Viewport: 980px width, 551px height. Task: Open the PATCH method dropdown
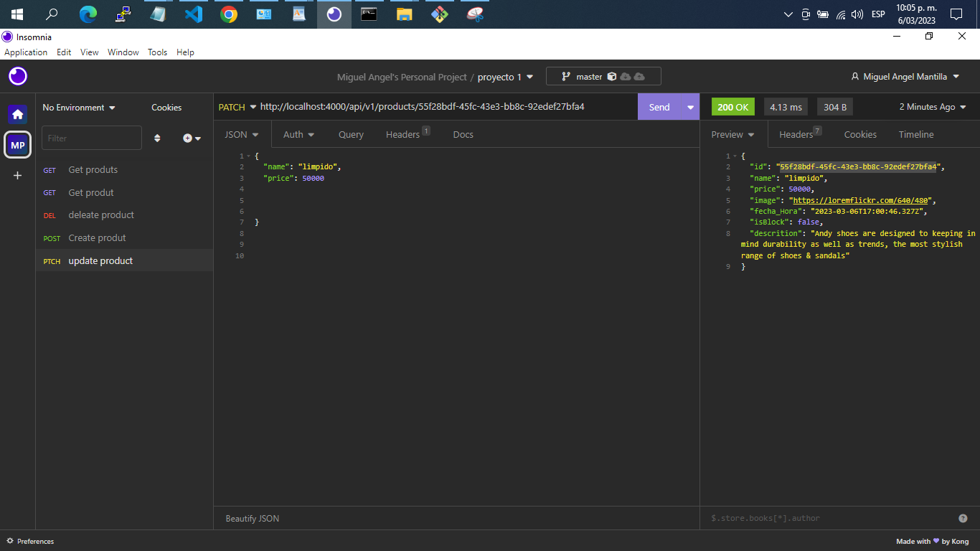coord(237,106)
